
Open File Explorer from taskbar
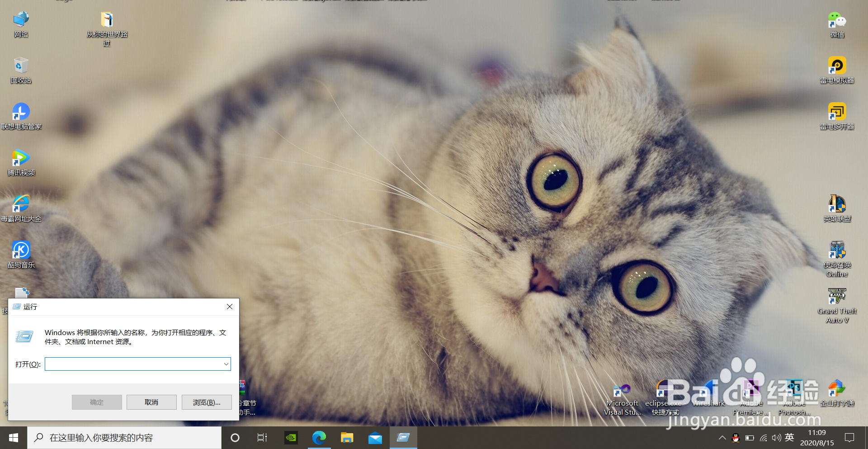point(347,438)
